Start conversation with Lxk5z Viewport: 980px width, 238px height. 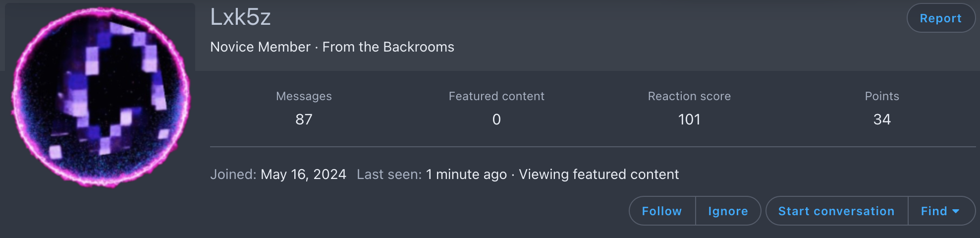(837, 211)
